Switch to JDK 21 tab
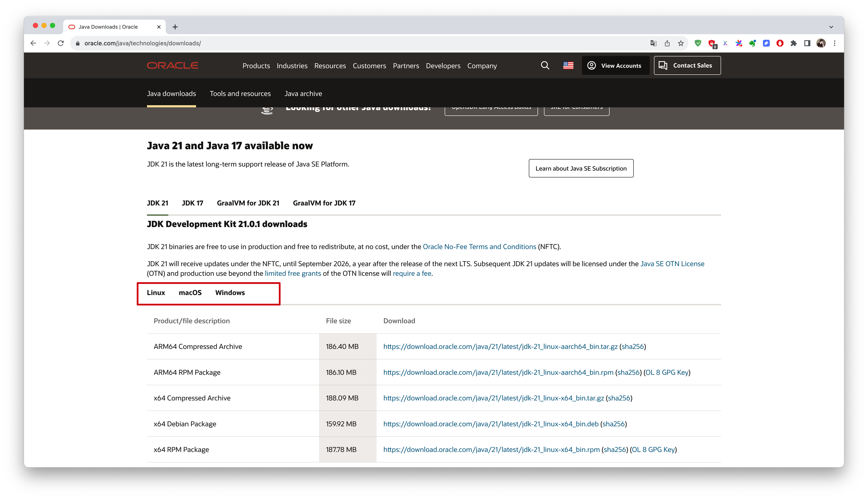The width and height of the screenshot is (868, 499). (157, 203)
